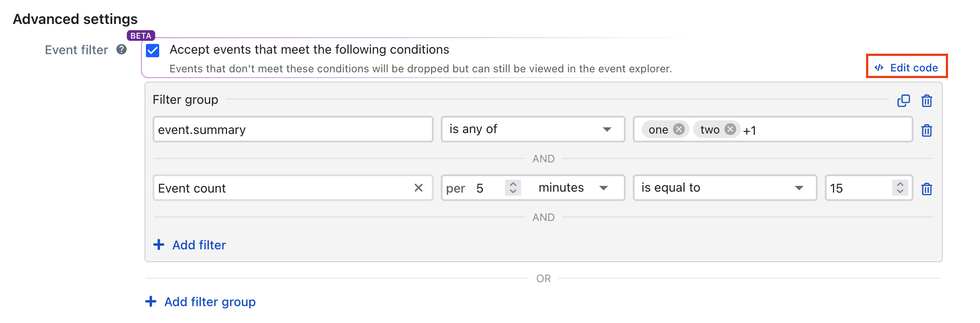Click the event.summary input field
Image resolution: width=980 pixels, height=323 pixels.
click(293, 130)
